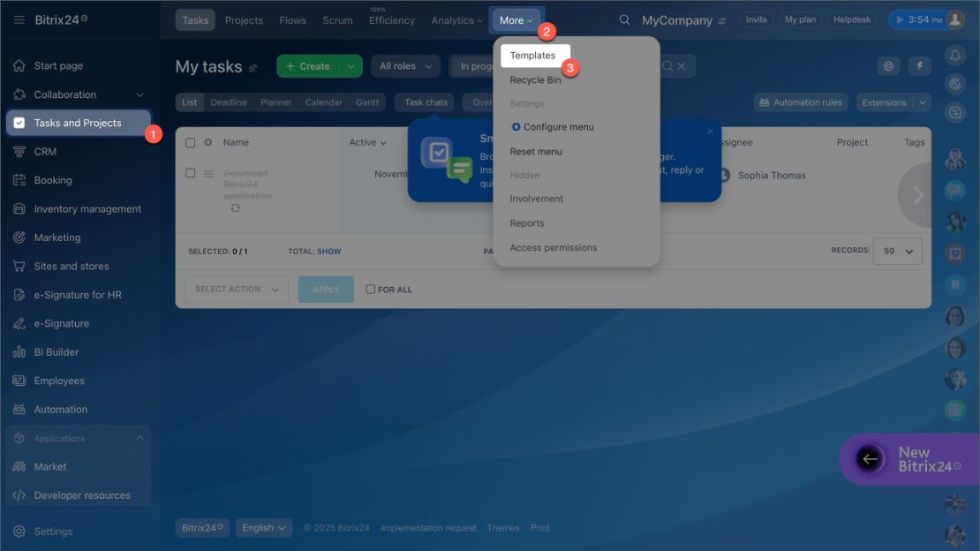Click the Show total link
Screen dimensions: 980x551
[328, 252]
